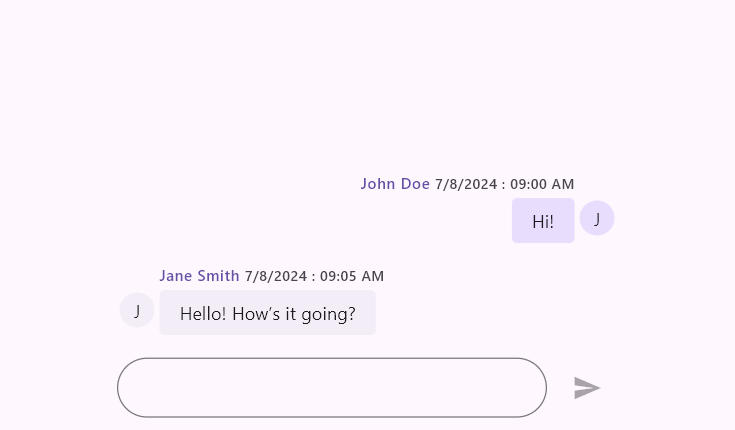Click the first name "John" in sender label

[378, 184]
